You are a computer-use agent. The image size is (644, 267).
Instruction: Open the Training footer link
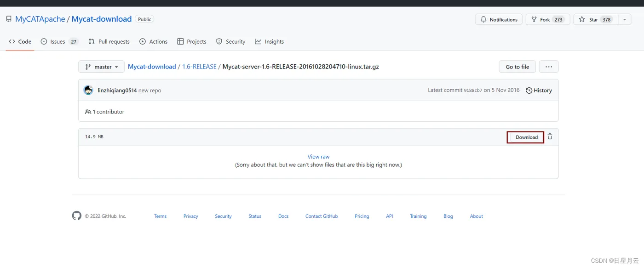(x=418, y=216)
